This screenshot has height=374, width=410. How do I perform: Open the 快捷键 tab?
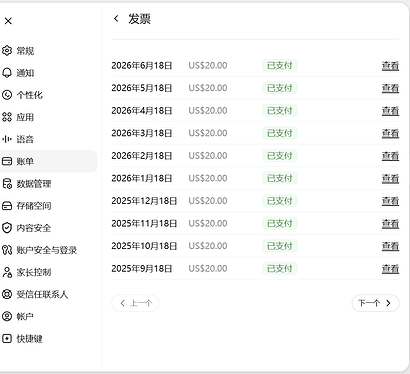click(49, 339)
